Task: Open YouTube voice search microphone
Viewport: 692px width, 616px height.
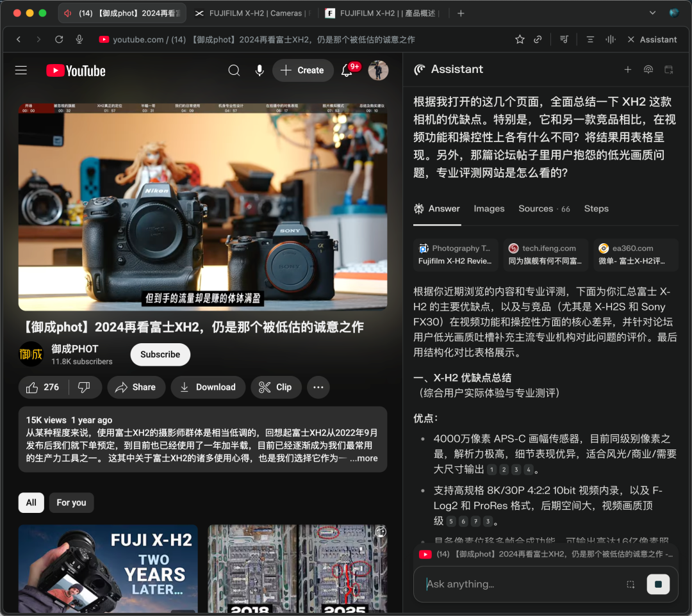Action: [x=259, y=70]
